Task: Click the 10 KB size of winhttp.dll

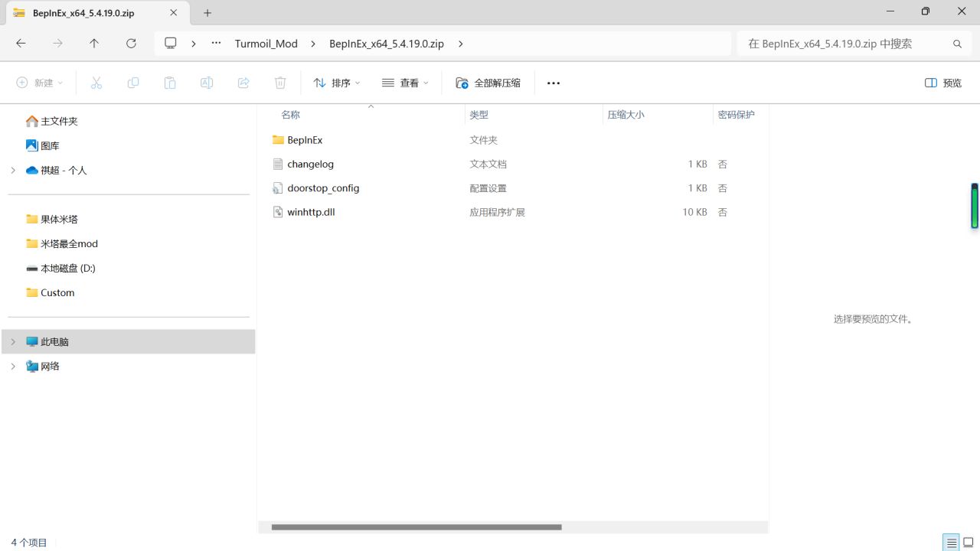Action: [x=695, y=212]
